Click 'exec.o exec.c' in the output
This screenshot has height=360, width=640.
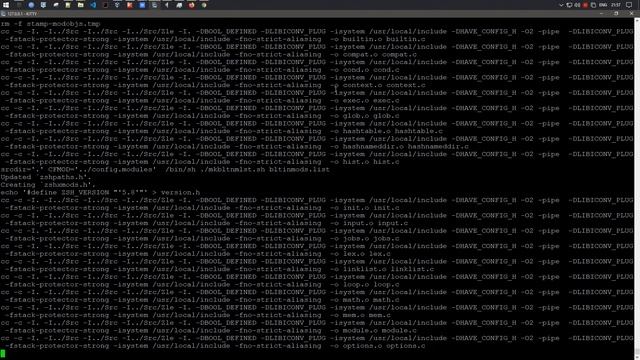371,100
